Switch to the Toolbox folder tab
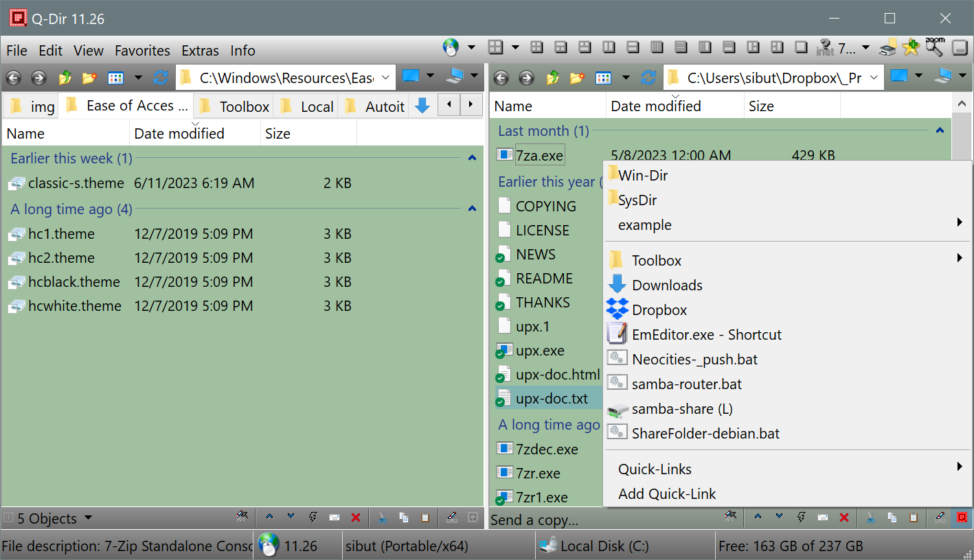Image resolution: width=974 pixels, height=560 pixels. (x=235, y=106)
